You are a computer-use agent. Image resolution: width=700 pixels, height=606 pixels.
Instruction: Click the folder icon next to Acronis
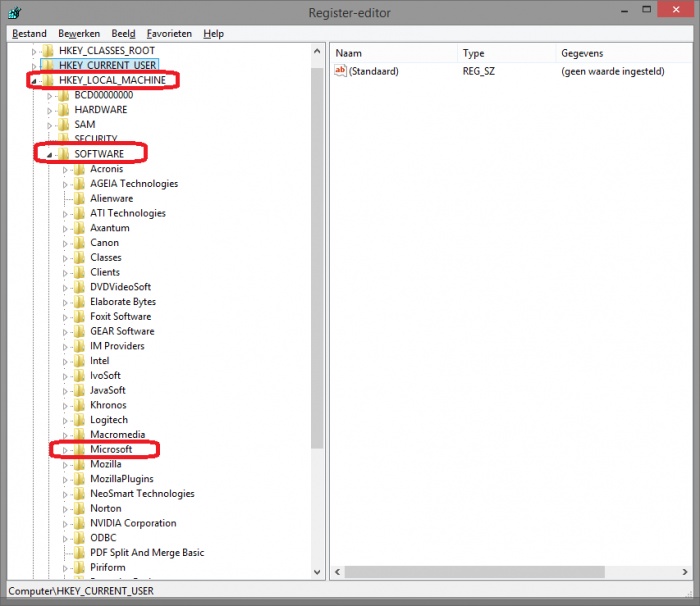[x=79, y=169]
